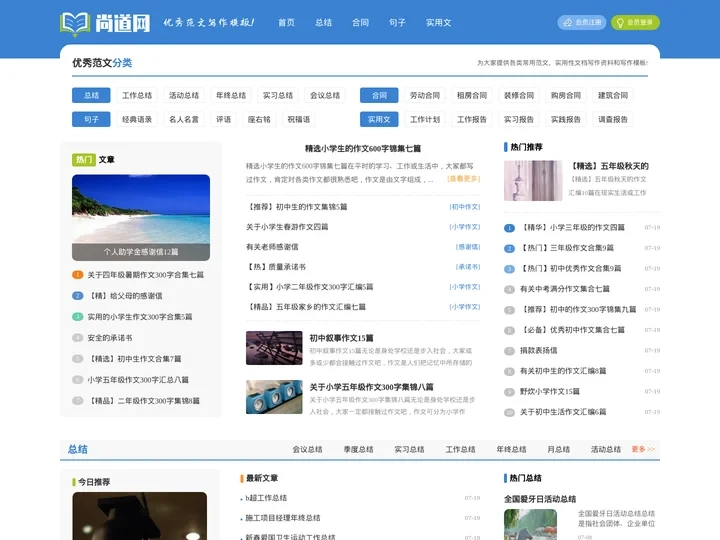Open 野炊小学作文15篇

(550, 392)
